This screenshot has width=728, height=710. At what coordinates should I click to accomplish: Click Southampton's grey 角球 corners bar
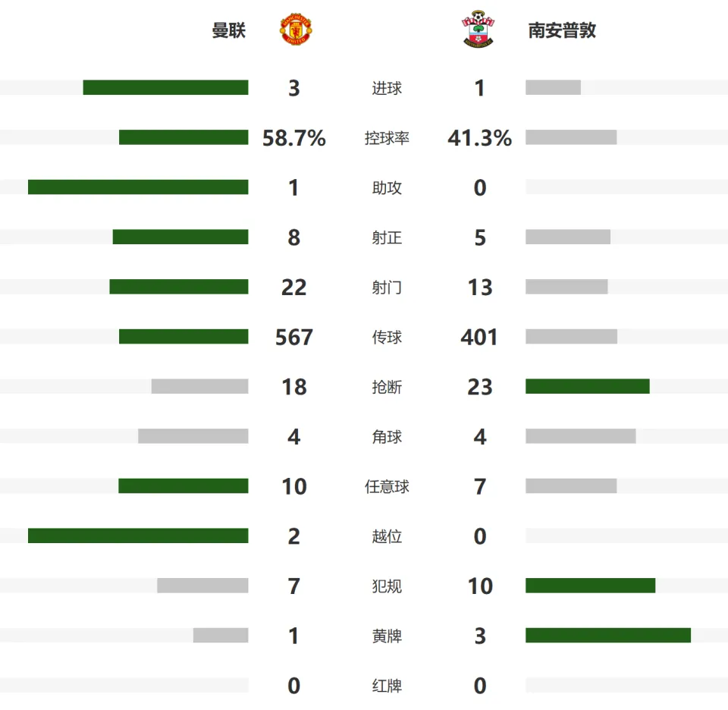(x=581, y=436)
